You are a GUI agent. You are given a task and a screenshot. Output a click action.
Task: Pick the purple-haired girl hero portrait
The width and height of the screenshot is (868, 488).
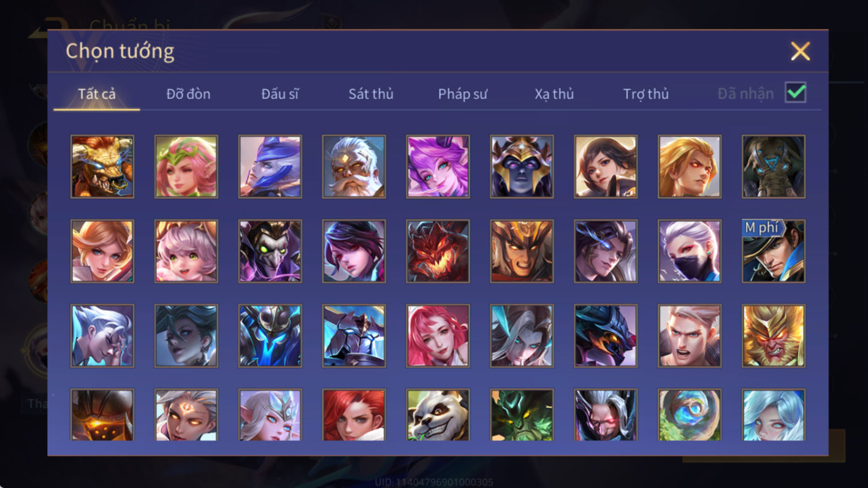438,167
